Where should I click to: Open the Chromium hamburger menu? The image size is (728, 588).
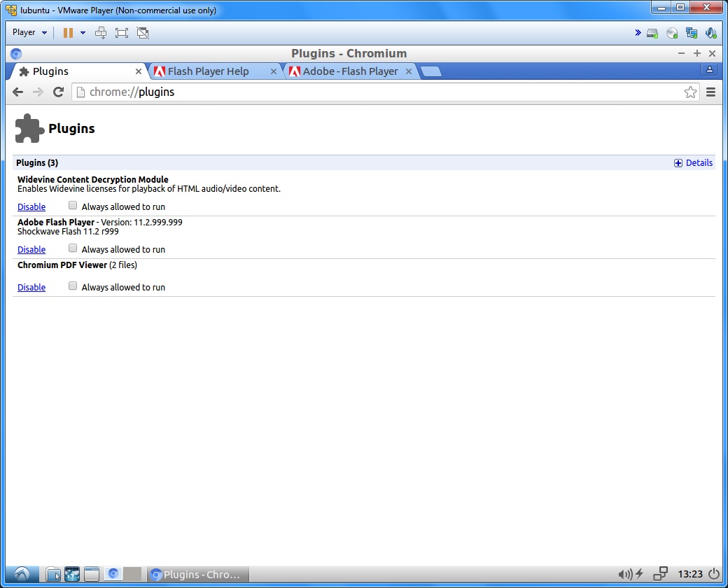[x=710, y=92]
